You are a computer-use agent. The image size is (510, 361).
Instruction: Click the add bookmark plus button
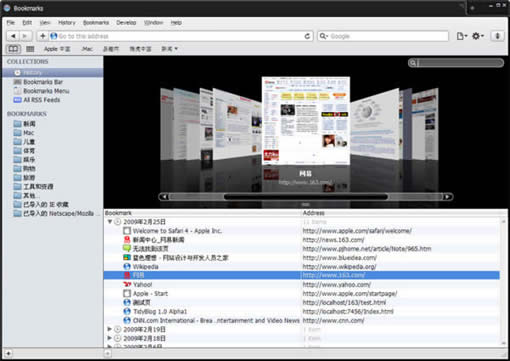click(42, 36)
